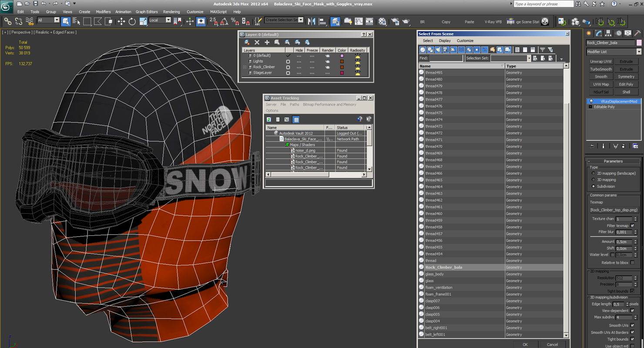Screen dimensions: 644x348
Task: Click 0 (default) layer pink color swatch
Action: click(342, 56)
